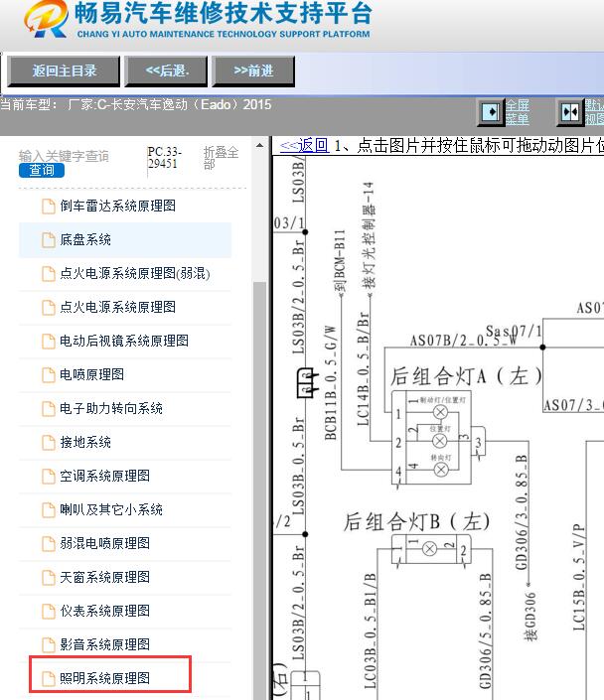The width and height of the screenshot is (604, 700).
Task: Click document icon beside 倒车雷达系统原理图
Action: pos(49,207)
